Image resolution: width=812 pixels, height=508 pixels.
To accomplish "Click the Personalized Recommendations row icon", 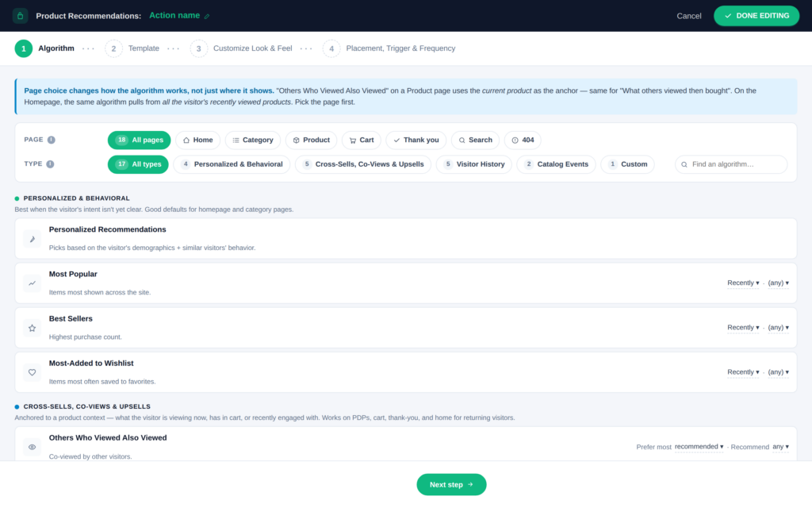I will (x=32, y=239).
